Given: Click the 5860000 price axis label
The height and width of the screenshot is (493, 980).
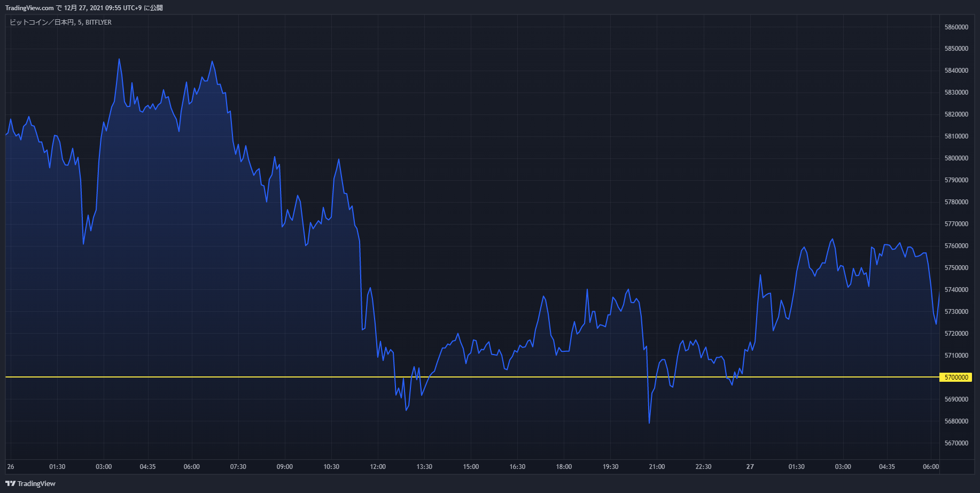Looking at the screenshot, I should 956,27.
